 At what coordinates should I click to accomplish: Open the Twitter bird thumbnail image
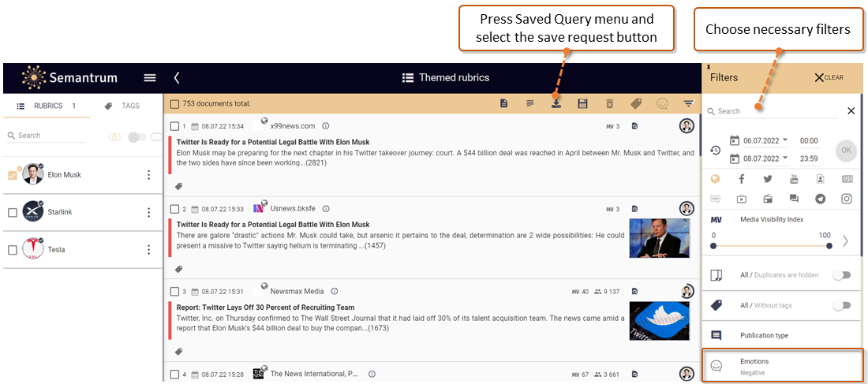pos(660,321)
